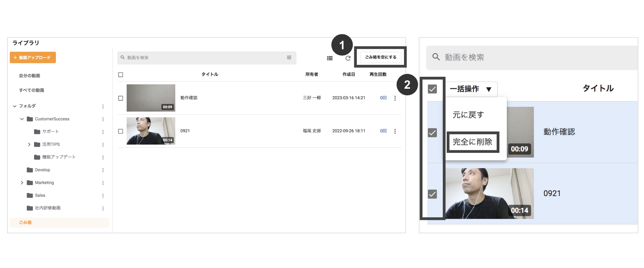This screenshot has height=268, width=644.
Task: Check the box for 動作確認 video in left list
Action: coord(121,98)
